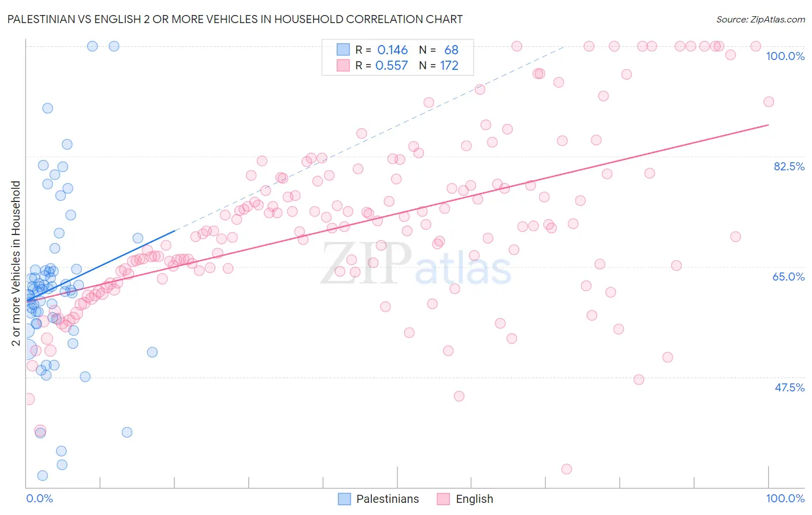Click the blue swatch beside R = 0.146

pyautogui.click(x=343, y=50)
